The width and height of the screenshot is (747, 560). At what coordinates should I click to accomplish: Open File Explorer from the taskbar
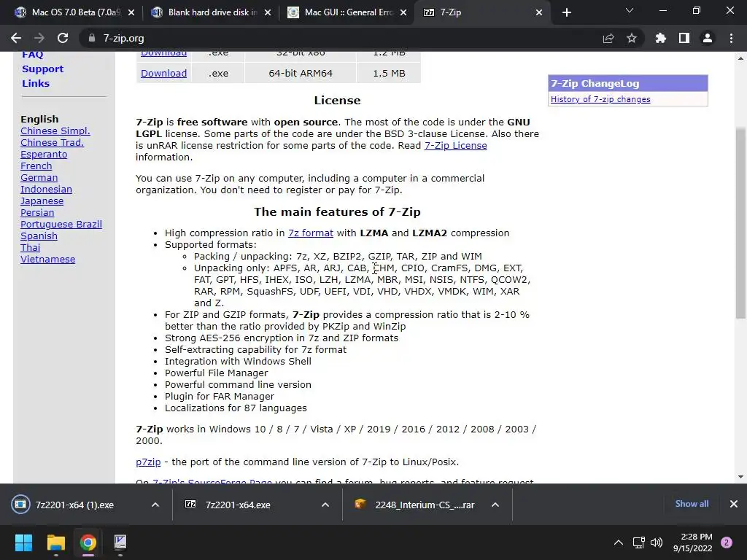55,542
